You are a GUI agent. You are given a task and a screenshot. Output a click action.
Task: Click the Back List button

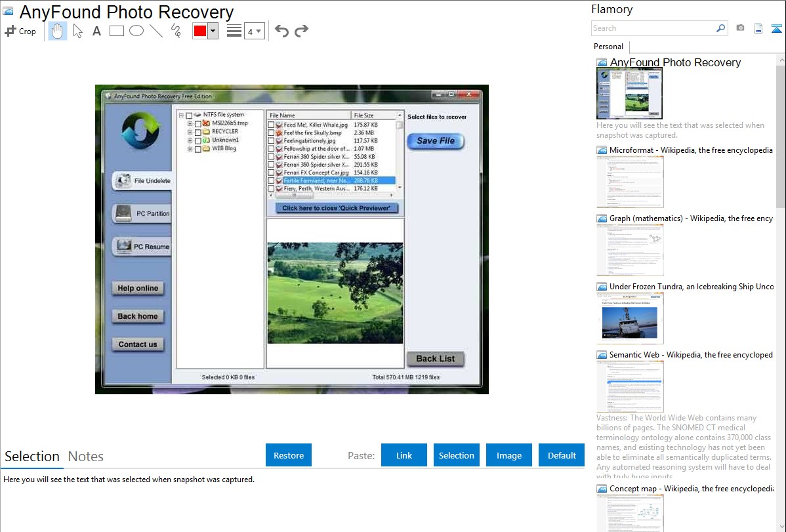pyautogui.click(x=435, y=359)
